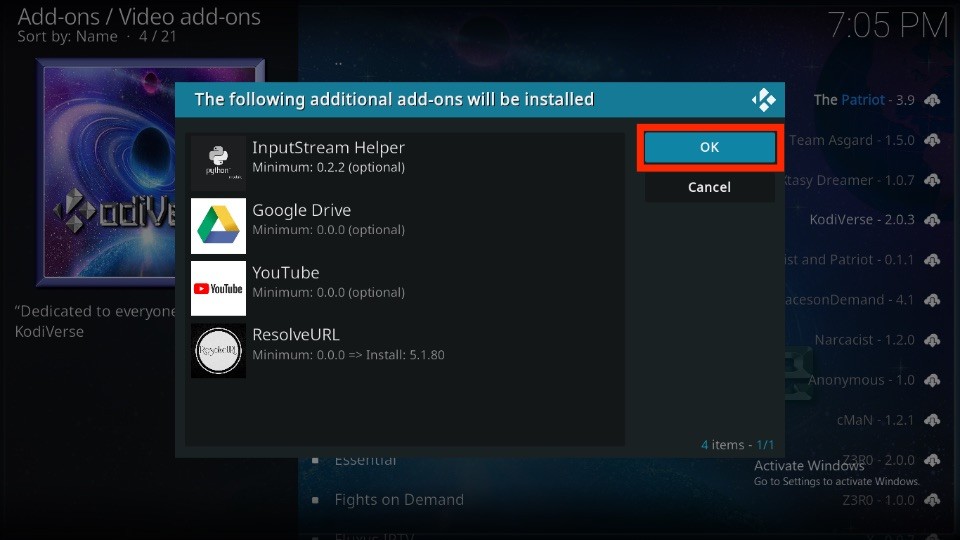
Task: Click download icon beside Z3R0 2.0.0
Action: [x=932, y=460]
